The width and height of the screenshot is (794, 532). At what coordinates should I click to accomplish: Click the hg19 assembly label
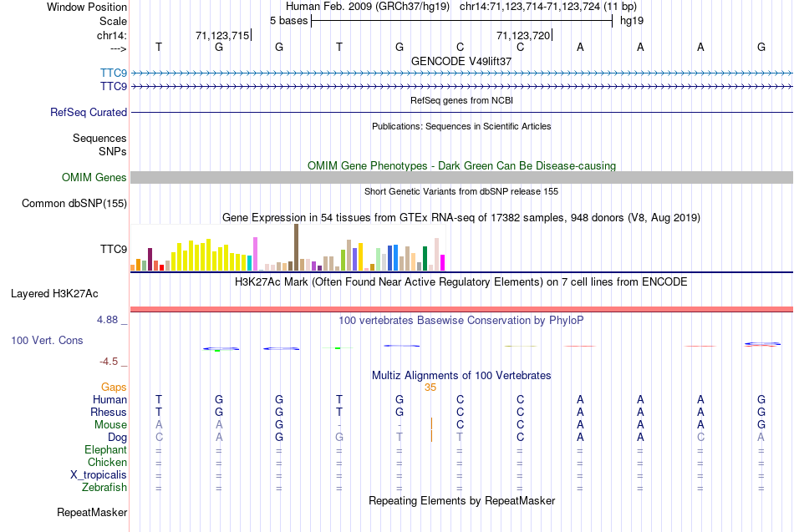(632, 21)
